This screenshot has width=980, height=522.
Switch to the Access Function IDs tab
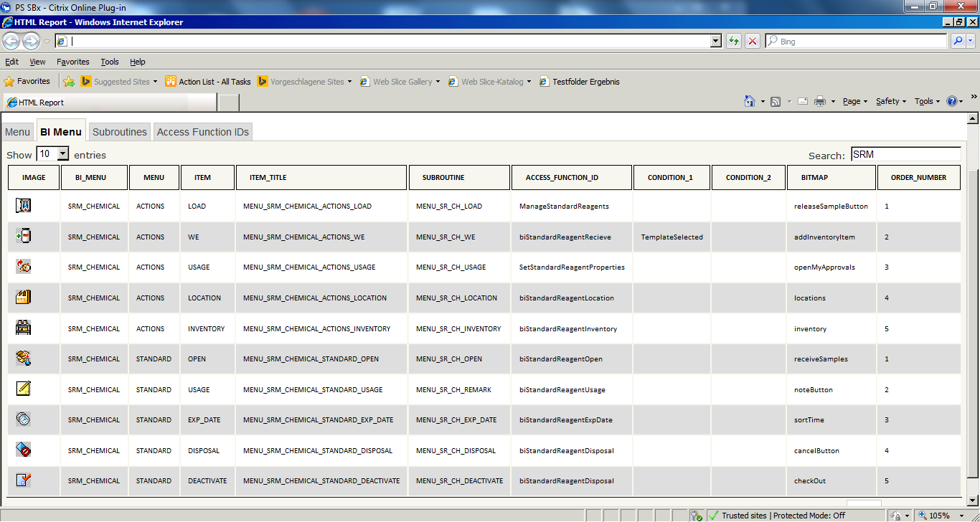pyautogui.click(x=203, y=132)
